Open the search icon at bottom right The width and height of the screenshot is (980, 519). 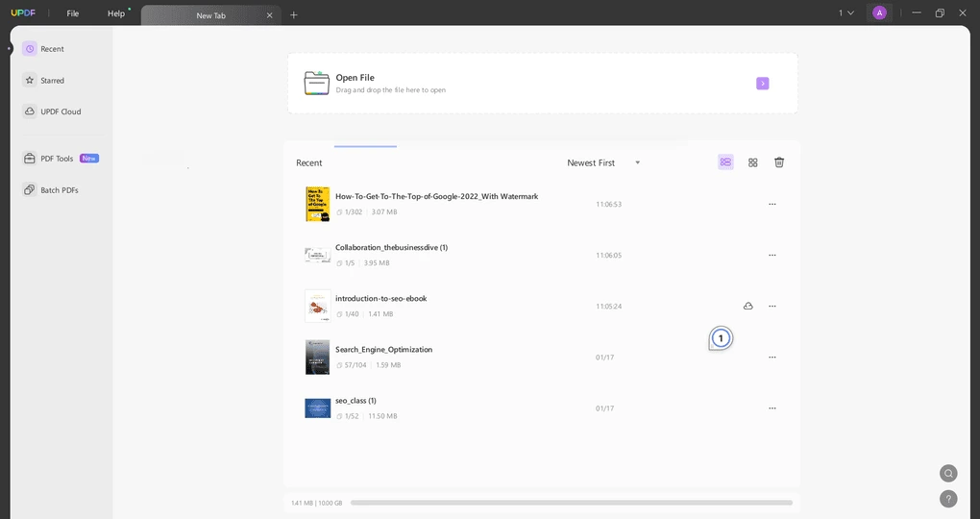coord(948,473)
